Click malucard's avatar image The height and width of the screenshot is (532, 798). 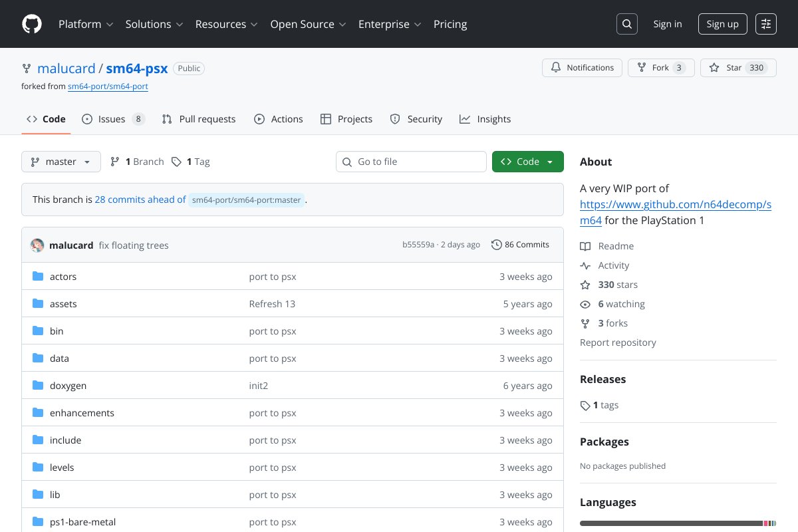tap(38, 245)
